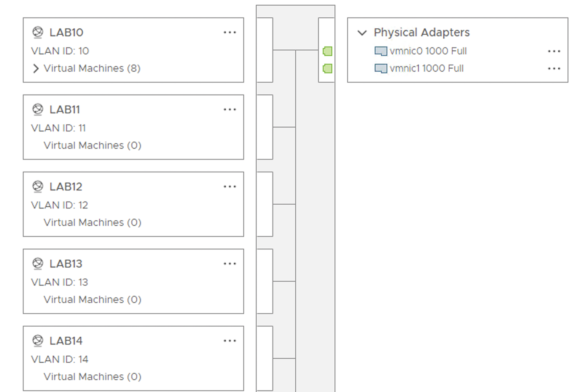Open the LAB11 ellipsis actions menu
578x392 pixels.
click(230, 109)
